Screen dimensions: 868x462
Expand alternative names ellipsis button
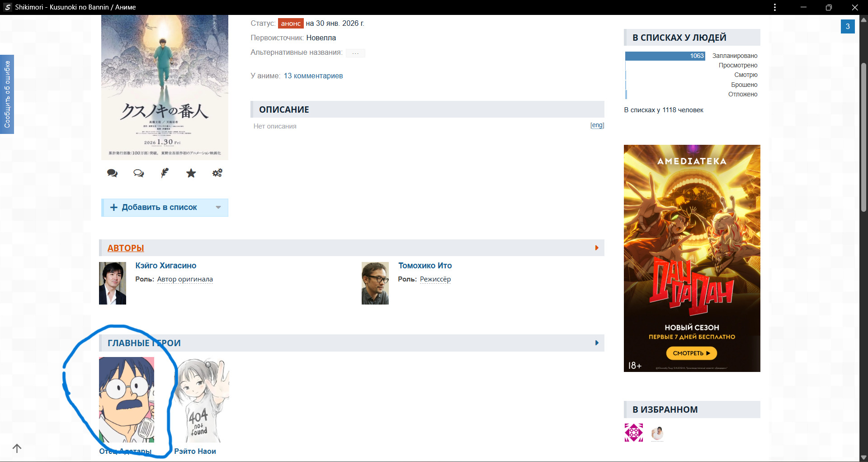(355, 53)
